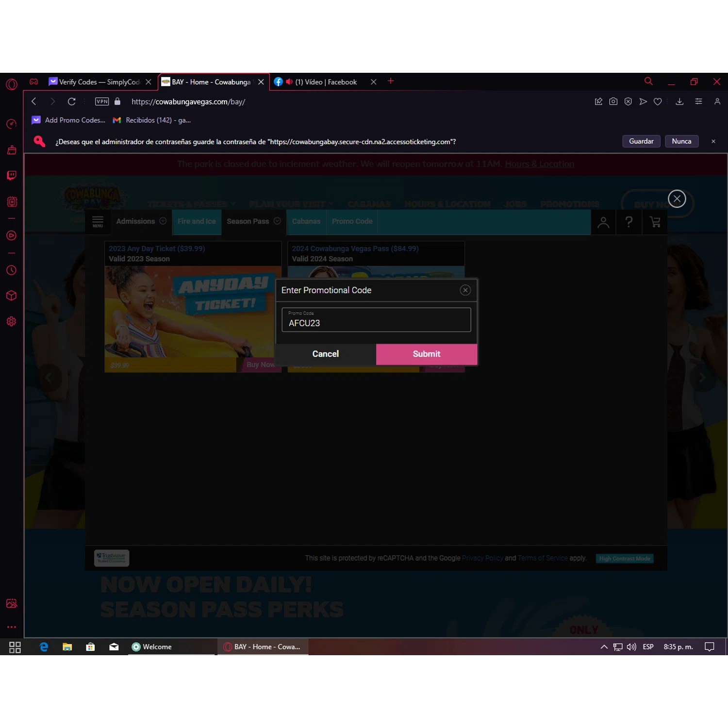Open the store hamburger MENU icon
This screenshot has width=728, height=728.
(98, 222)
